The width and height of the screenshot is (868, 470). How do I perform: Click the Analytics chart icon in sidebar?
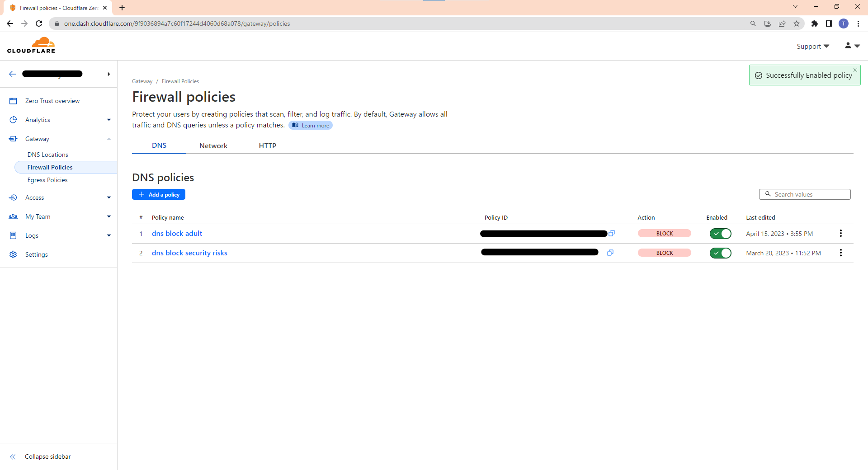(13, 120)
